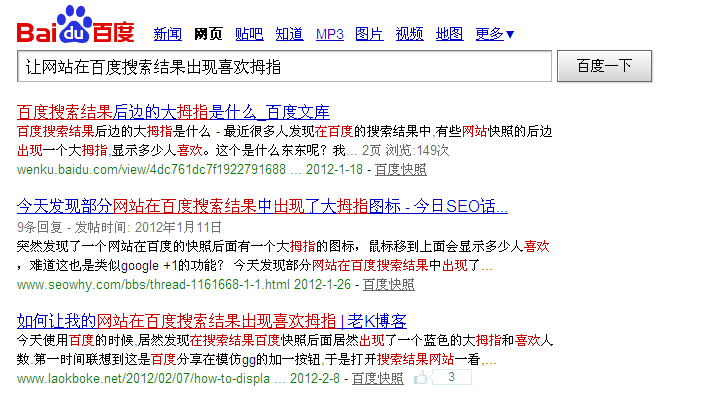Image resolution: width=710 pixels, height=395 pixels.
Task: Click the 2012-2-8 date text
Action: coord(315,378)
